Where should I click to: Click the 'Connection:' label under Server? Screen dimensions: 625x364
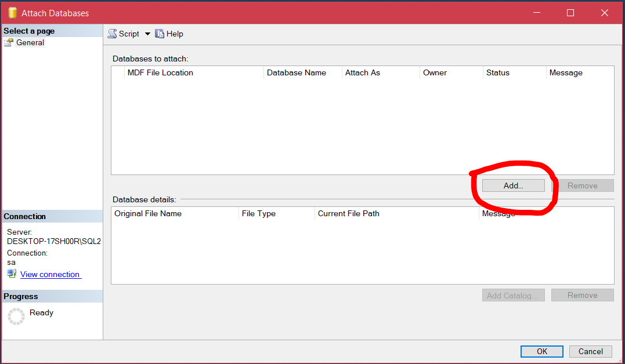pos(27,253)
